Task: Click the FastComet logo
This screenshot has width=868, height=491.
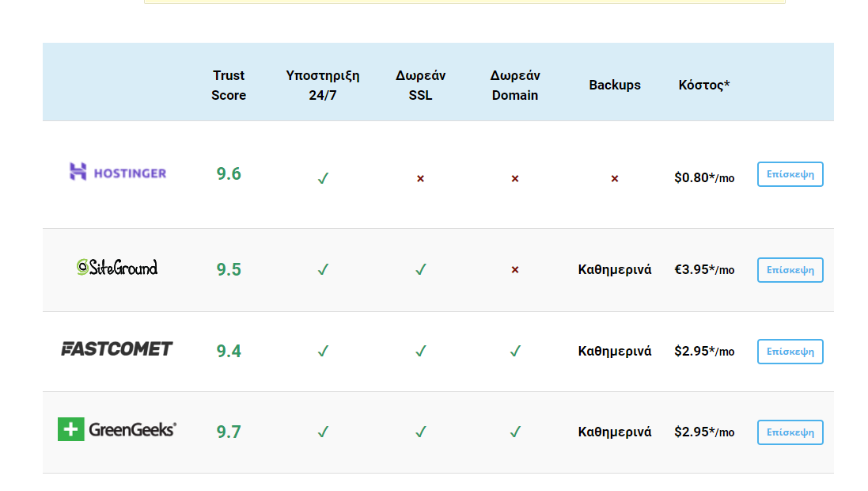Action: (117, 348)
